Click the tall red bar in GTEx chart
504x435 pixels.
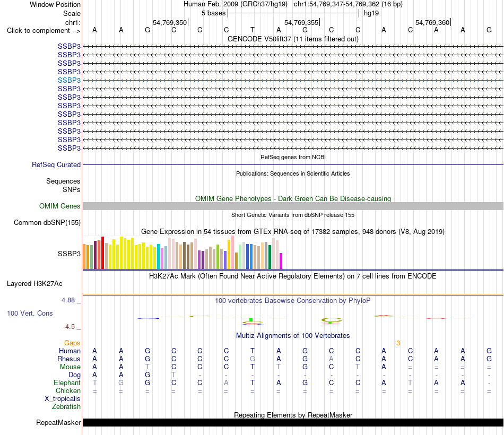click(102, 253)
